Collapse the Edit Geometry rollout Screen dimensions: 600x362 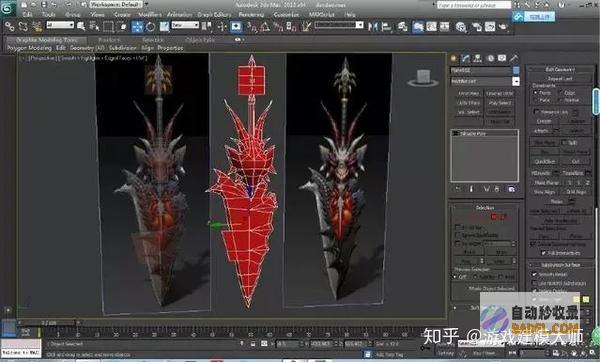tap(560, 69)
